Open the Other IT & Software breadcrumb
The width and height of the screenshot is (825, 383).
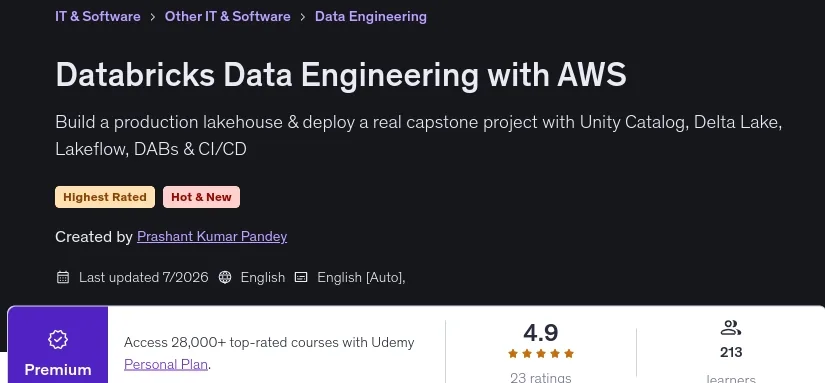click(x=227, y=16)
